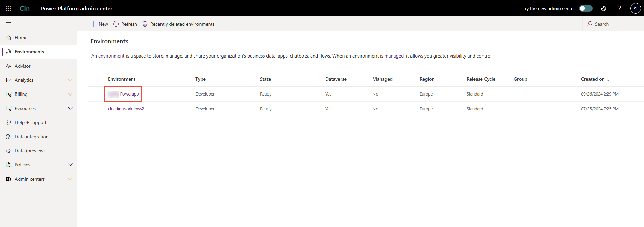This screenshot has width=644, height=227.
Task: Click the New environment button
Action: [x=99, y=24]
